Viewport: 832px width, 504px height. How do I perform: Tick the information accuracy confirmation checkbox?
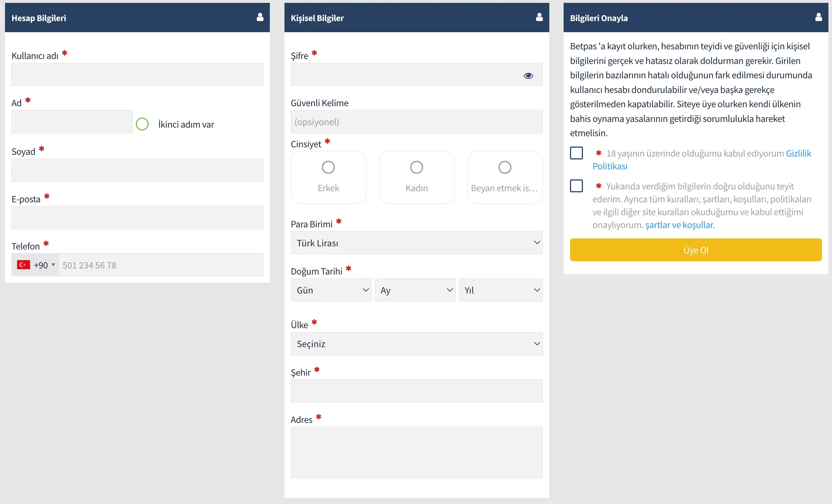click(576, 186)
